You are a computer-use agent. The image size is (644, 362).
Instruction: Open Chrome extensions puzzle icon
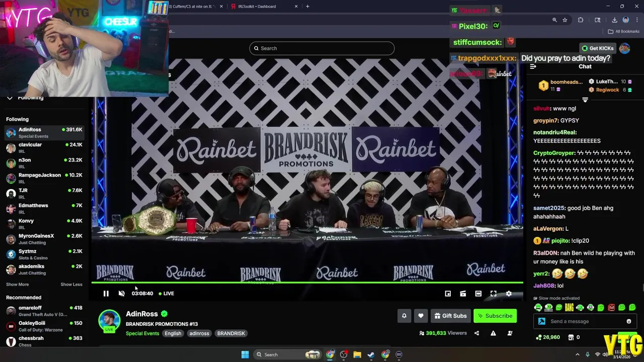tap(581, 20)
